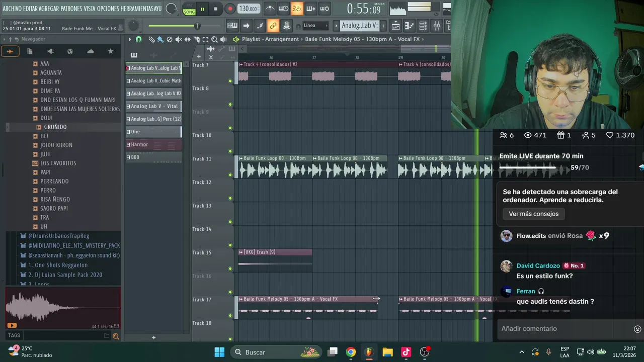
Task: Toggle the SONG/PAT mode switch
Action: pos(189,9)
